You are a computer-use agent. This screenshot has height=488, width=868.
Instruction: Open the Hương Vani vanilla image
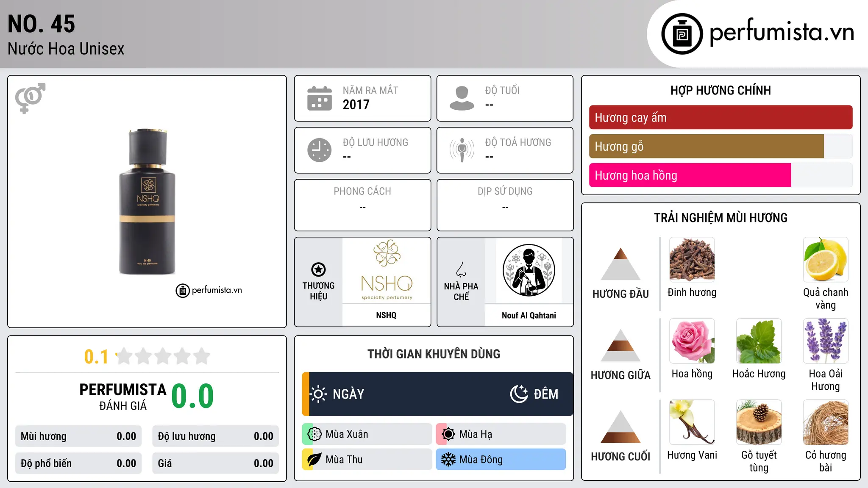tap(692, 422)
